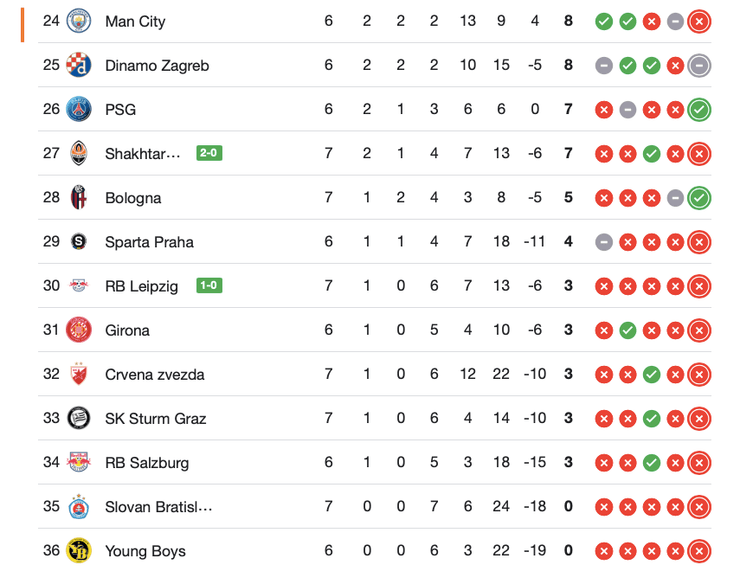The image size is (740, 583).
Task: Click the Bologna club crest
Action: tap(79, 197)
